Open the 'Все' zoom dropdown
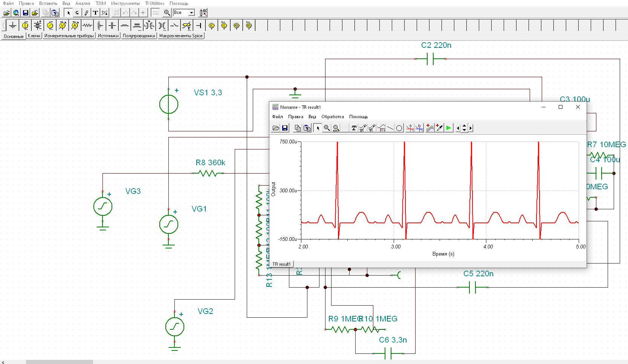Screen dimensions: 628x364 click(191, 13)
